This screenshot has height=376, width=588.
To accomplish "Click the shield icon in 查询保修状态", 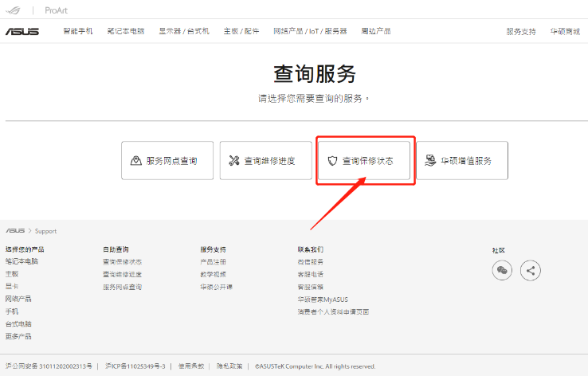I will [x=333, y=161].
